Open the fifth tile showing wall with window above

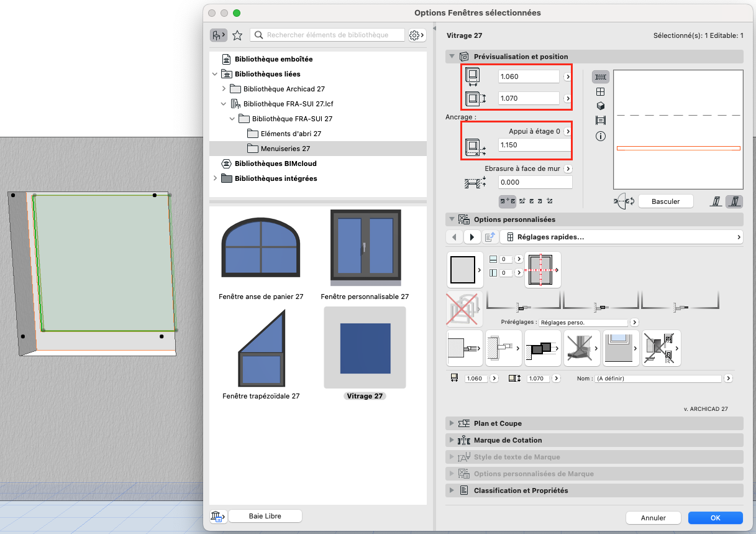point(621,348)
